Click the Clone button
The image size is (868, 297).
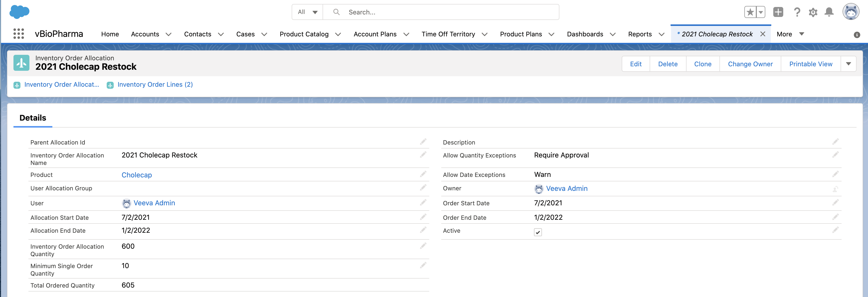click(x=702, y=64)
